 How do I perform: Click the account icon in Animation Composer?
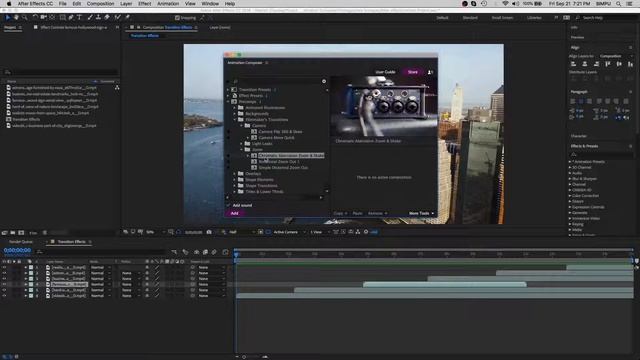430,72
